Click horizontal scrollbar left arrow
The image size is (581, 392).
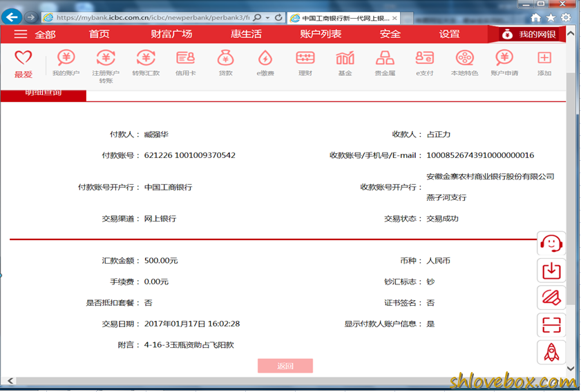10,380
